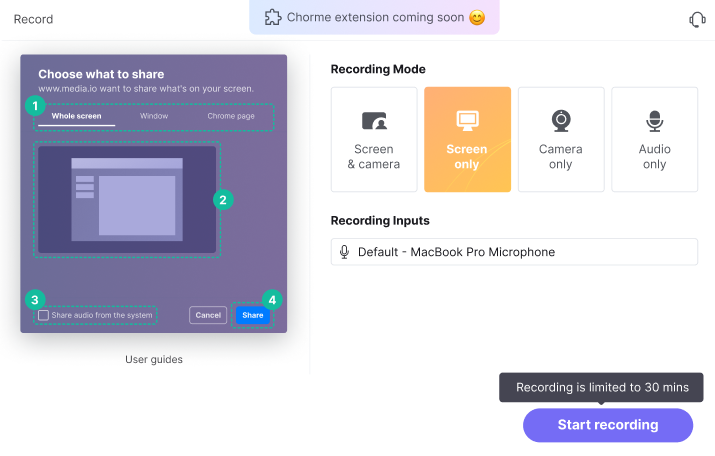This screenshot has height=456, width=715.
Task: Switch to the Chrome page tab
Action: click(231, 116)
